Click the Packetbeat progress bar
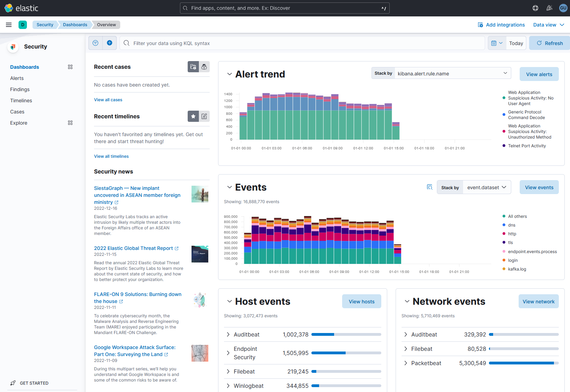Viewport: 570px width, 392px height. tap(524, 363)
